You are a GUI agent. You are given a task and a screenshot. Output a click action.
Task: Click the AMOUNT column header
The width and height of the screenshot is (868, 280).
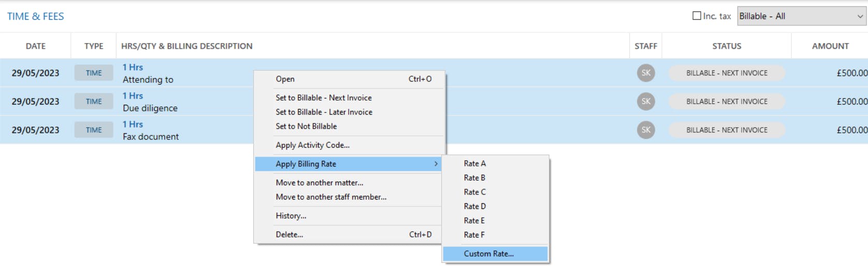coord(830,46)
